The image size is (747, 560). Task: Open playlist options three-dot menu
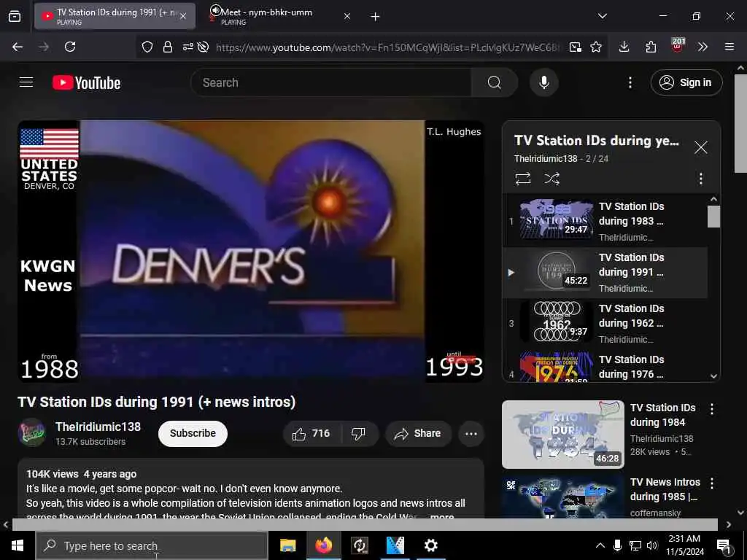pyautogui.click(x=701, y=179)
